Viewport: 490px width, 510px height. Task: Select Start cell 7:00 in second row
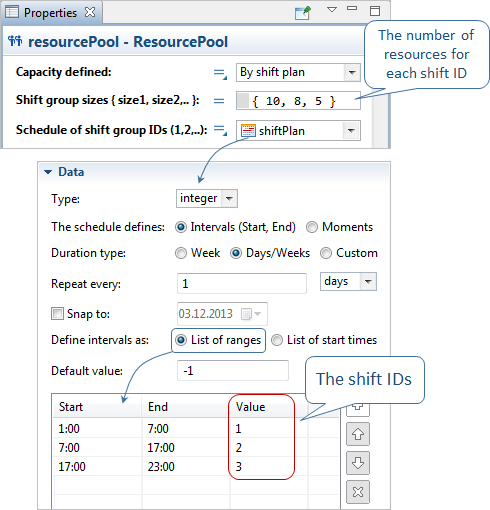point(97,447)
